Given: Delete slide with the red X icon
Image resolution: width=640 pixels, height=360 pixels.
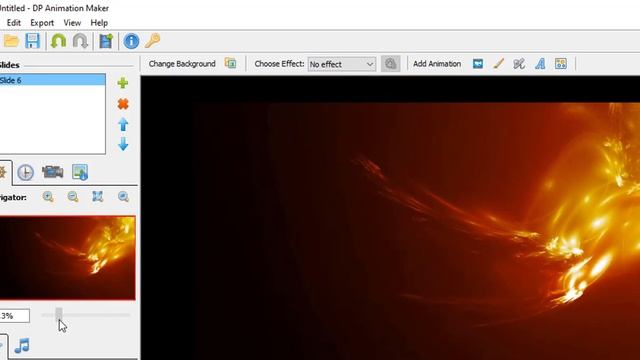Looking at the screenshot, I should (123, 104).
